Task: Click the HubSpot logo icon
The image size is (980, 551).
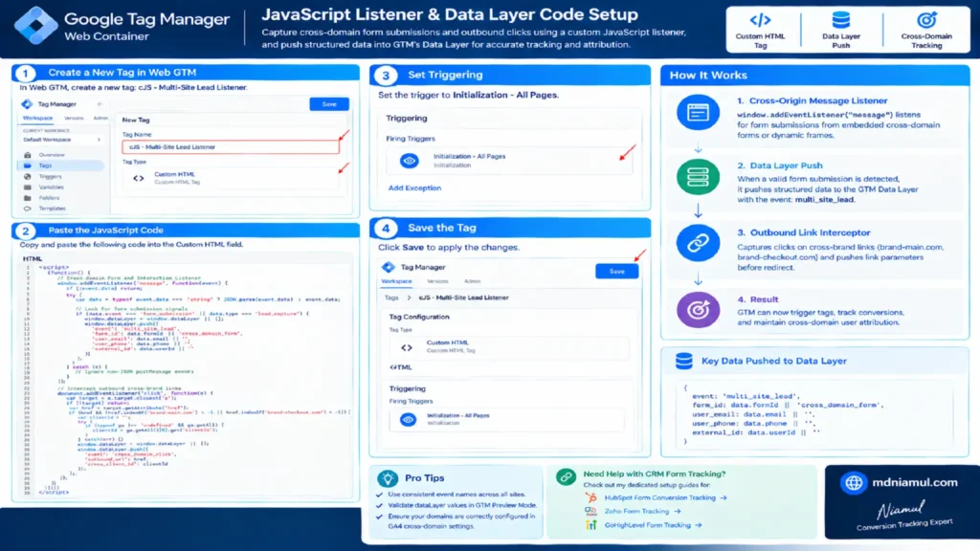Action: [590, 497]
